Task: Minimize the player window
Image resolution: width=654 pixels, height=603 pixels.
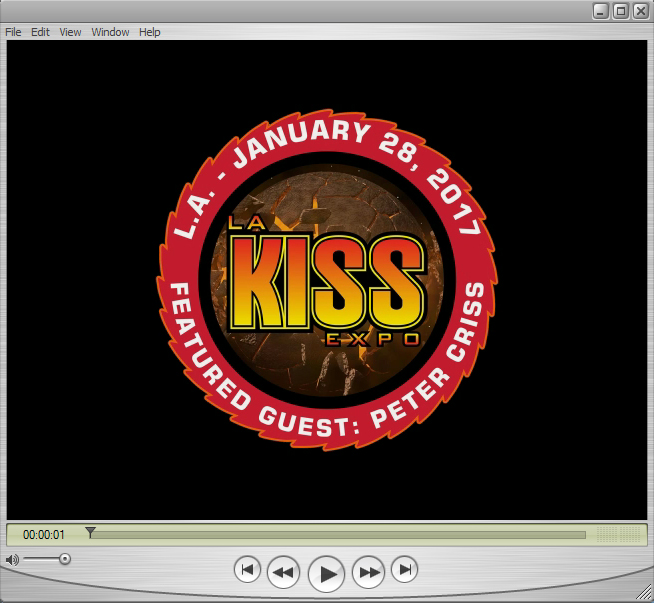Action: (x=601, y=11)
